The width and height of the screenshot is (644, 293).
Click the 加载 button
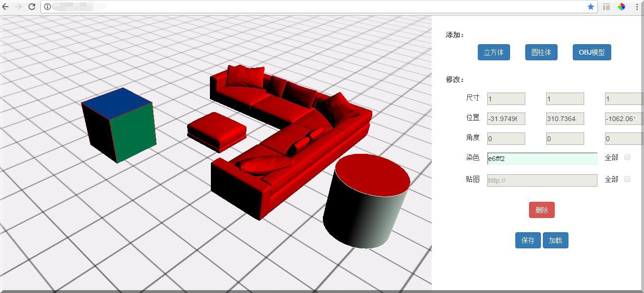click(x=555, y=240)
